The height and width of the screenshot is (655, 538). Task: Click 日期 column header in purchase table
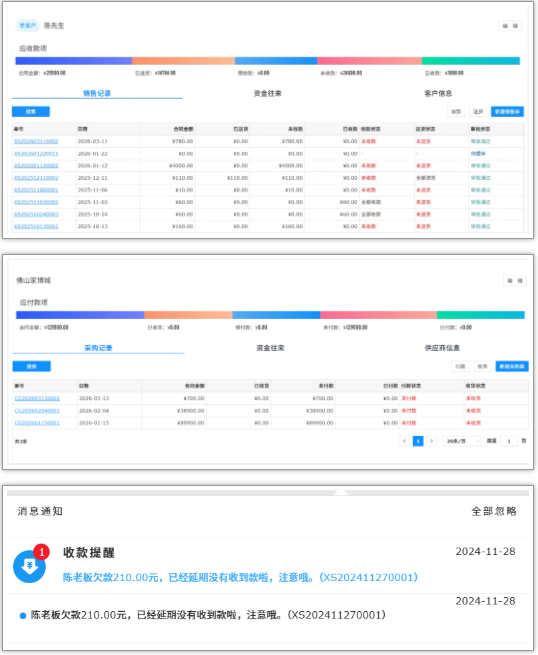point(84,386)
